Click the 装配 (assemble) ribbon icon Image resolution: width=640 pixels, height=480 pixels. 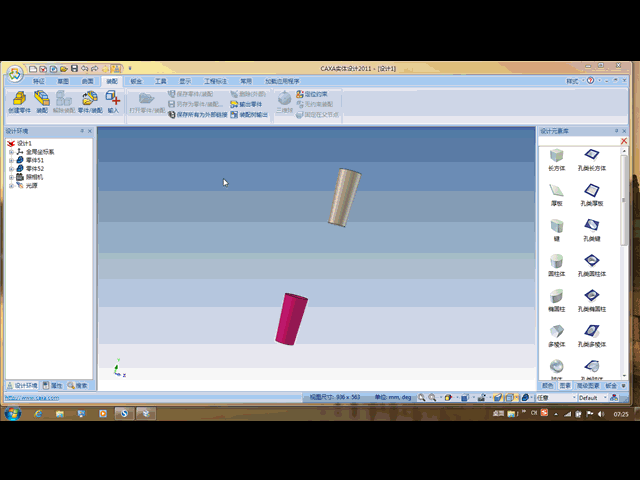[42, 102]
